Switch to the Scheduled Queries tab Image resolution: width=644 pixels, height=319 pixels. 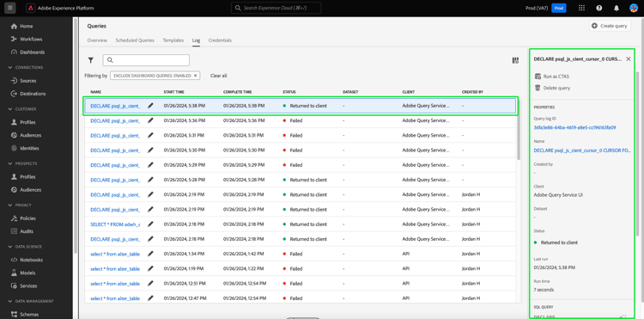tap(135, 40)
